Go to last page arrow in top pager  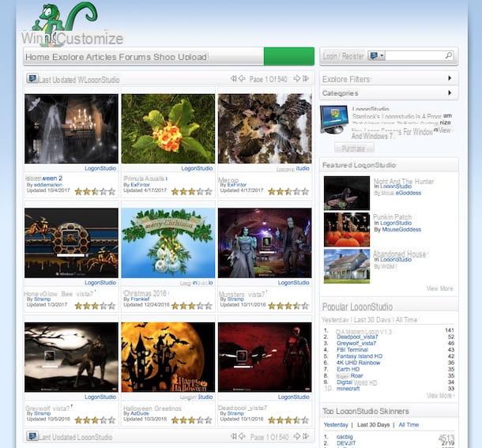[306, 79]
